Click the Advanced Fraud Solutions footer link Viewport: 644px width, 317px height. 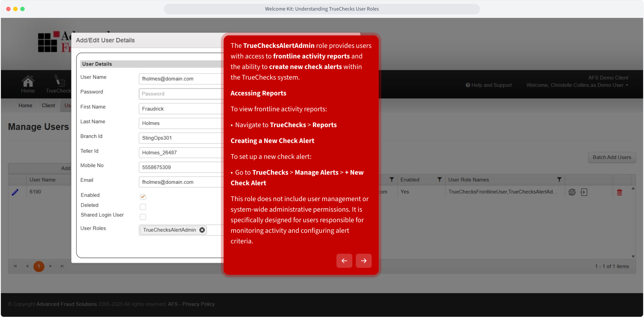pyautogui.click(x=67, y=304)
